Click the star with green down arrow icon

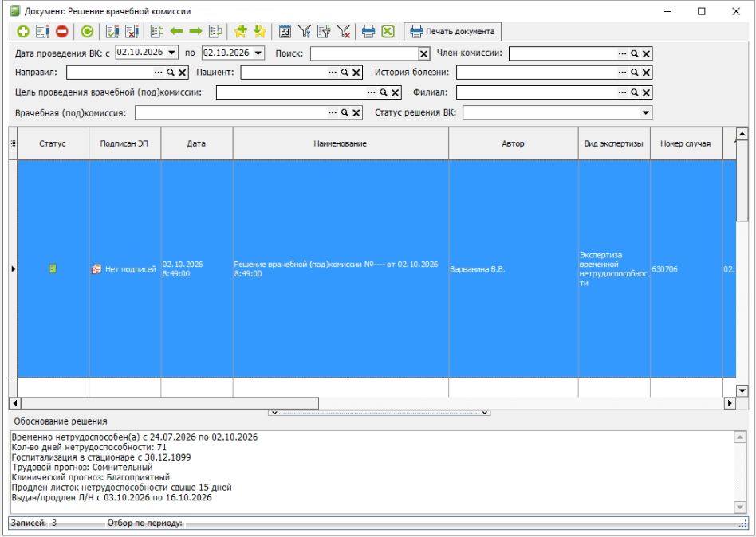point(260,32)
